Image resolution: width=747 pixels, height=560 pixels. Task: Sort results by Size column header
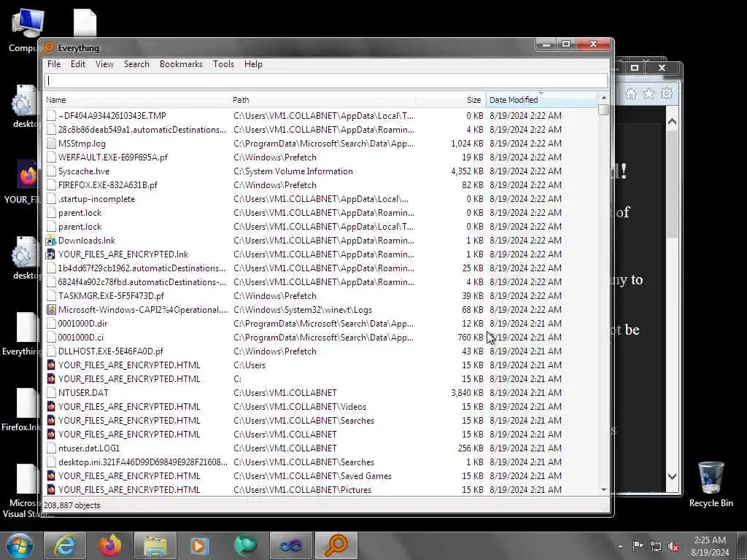(451, 100)
